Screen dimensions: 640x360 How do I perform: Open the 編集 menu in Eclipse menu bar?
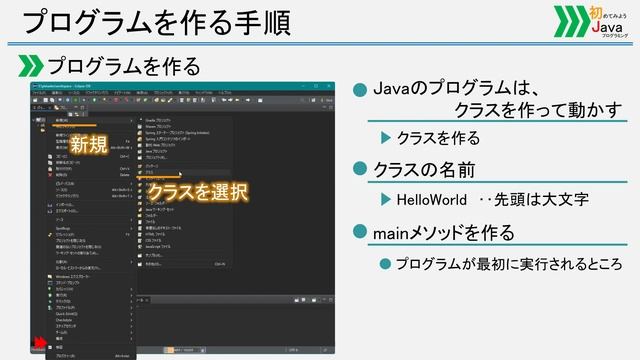[x=56, y=93]
